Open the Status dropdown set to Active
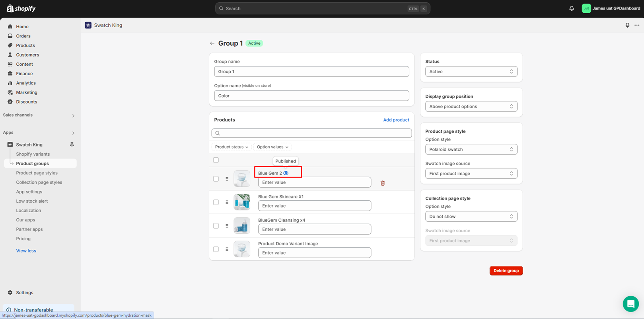 coord(471,72)
